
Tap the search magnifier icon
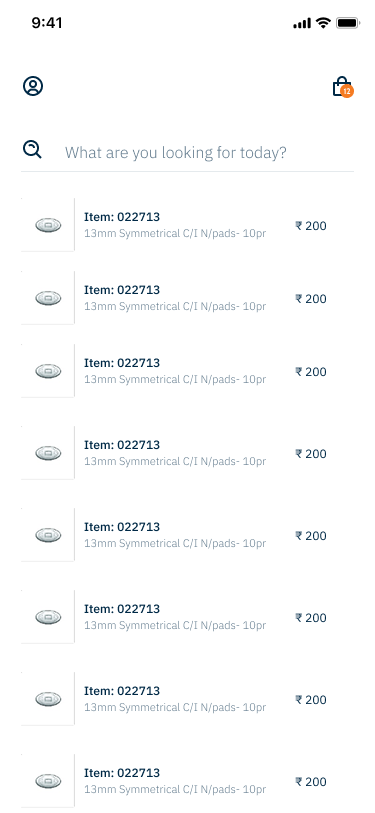click(x=32, y=150)
